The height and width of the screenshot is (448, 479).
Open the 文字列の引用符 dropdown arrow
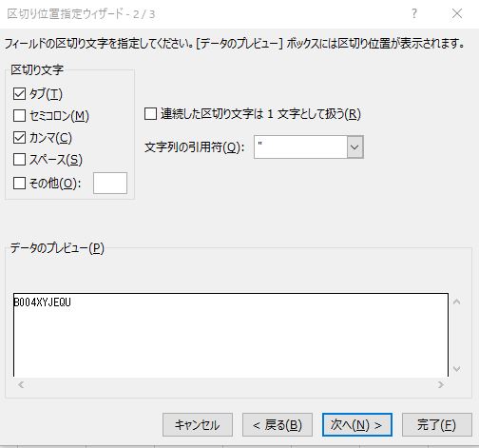click(x=354, y=147)
